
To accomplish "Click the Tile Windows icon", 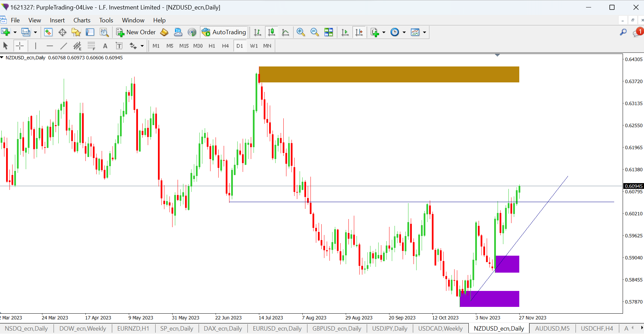I will pyautogui.click(x=328, y=32).
